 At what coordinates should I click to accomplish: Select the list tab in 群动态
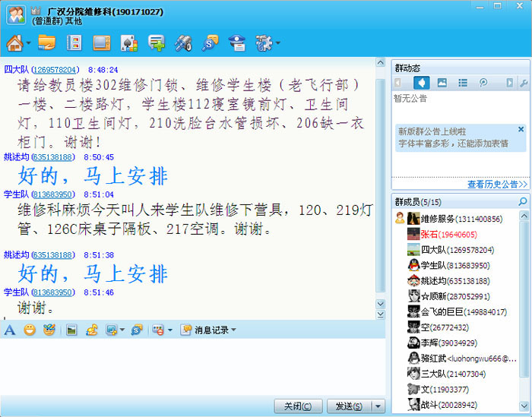pyautogui.click(x=462, y=82)
